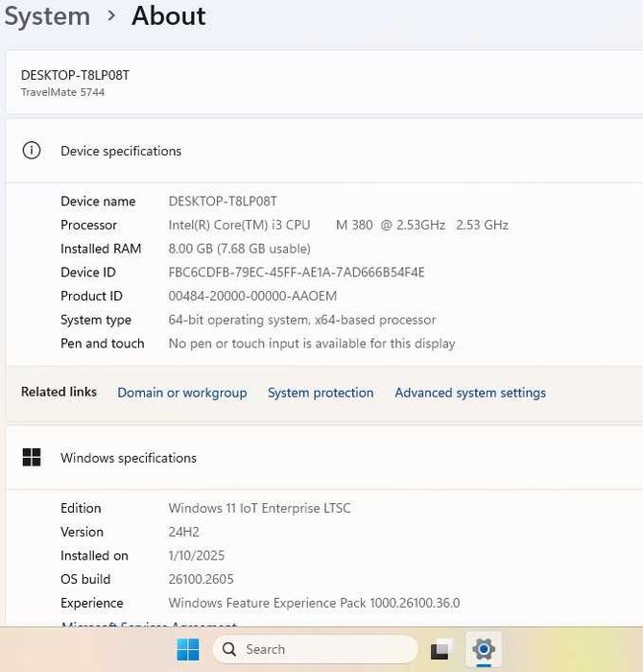Select the 8.00 GB installed RAM value
643x672 pixels.
pos(240,249)
